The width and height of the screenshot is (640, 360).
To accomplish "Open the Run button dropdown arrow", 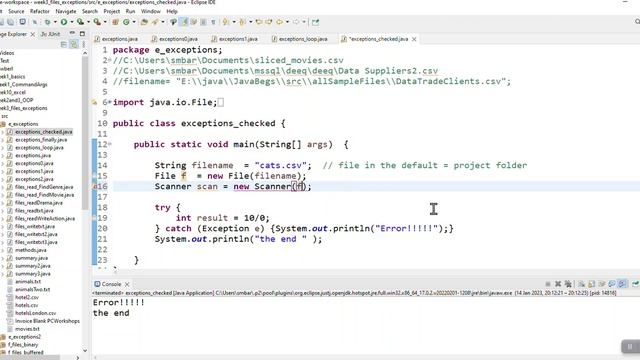I will 72,22.
